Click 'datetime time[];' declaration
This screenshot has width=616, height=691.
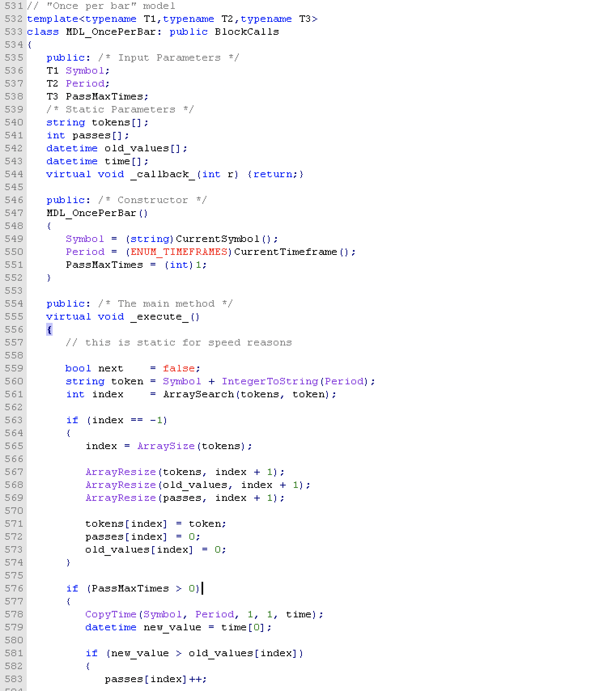click(x=98, y=161)
